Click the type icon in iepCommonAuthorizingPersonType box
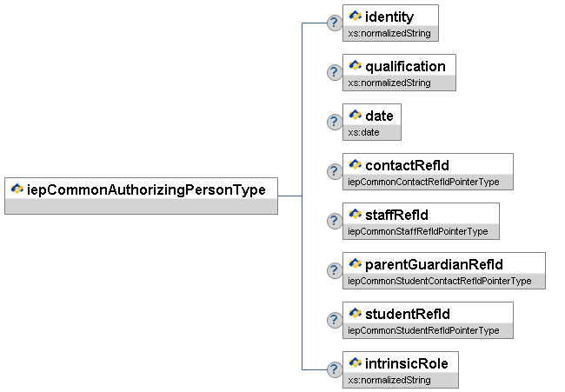The height and width of the screenshot is (392, 565). click(x=17, y=189)
